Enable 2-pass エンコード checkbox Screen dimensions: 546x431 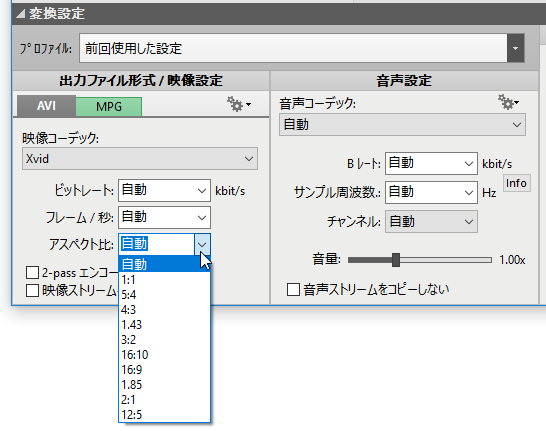point(32,273)
